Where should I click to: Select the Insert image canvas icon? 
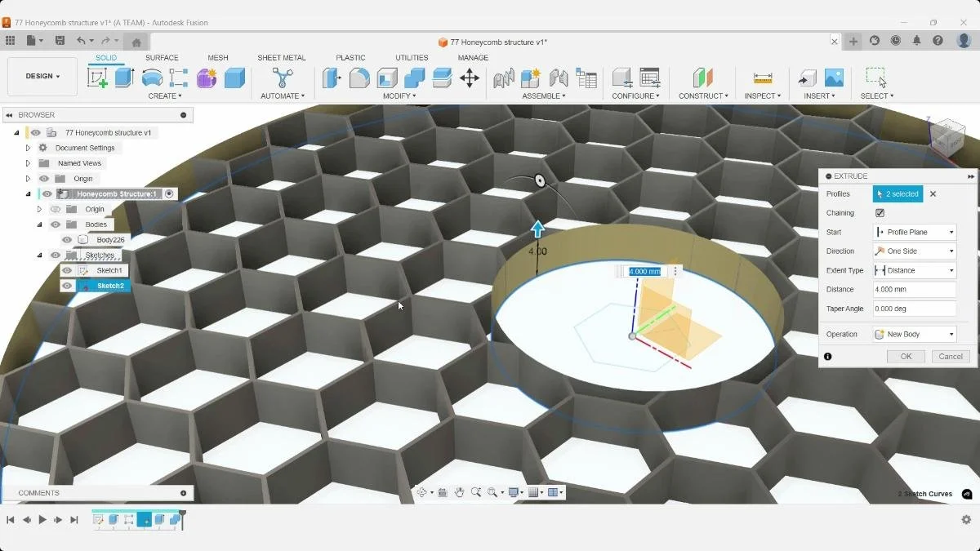click(834, 78)
